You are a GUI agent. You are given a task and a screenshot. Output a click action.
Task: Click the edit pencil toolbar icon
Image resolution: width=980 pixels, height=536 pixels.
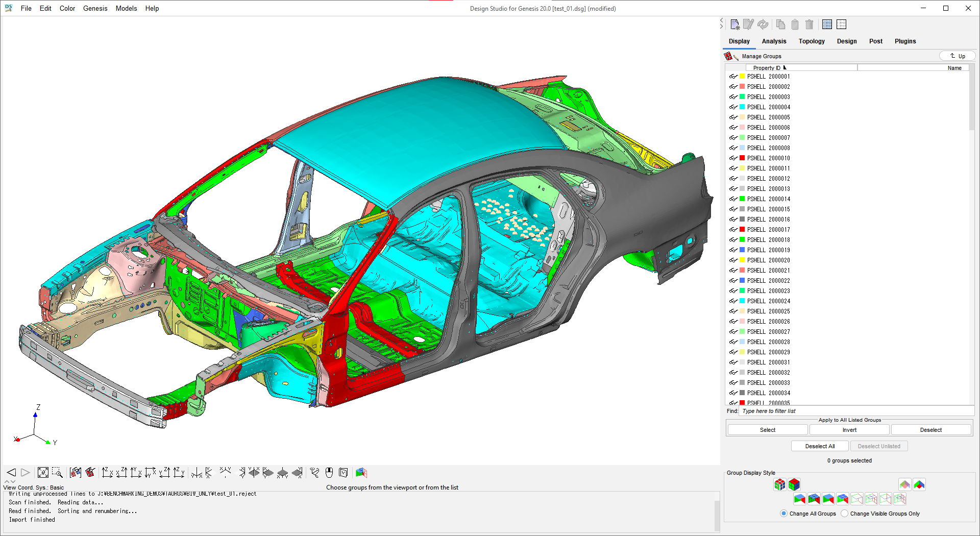(x=748, y=25)
